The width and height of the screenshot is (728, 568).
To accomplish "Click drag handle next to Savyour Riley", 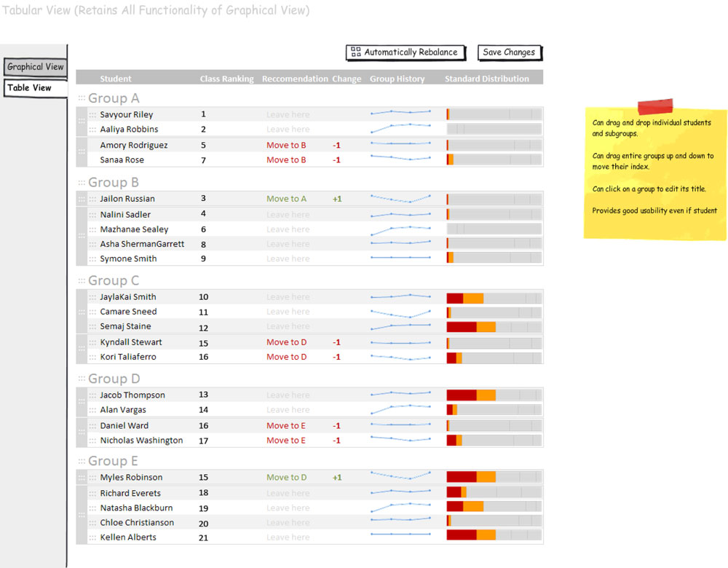I will [92, 115].
